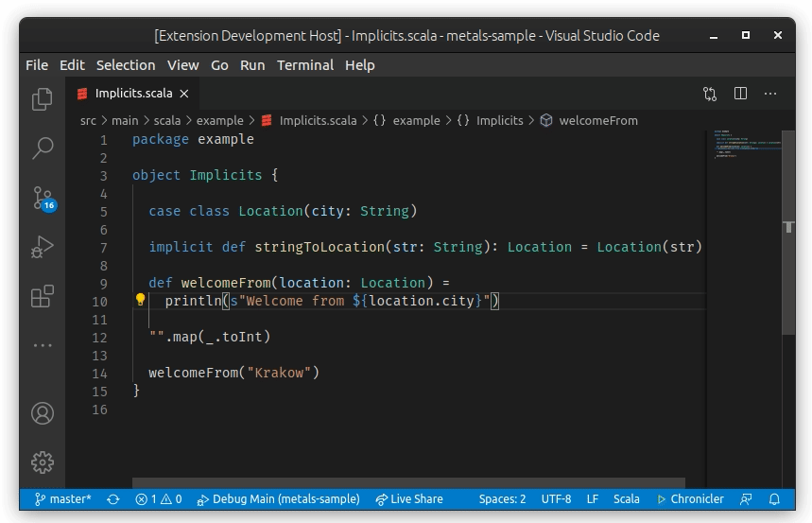812x523 pixels.
Task: Show additional views ellipsis in activity bar
Action: [43, 345]
